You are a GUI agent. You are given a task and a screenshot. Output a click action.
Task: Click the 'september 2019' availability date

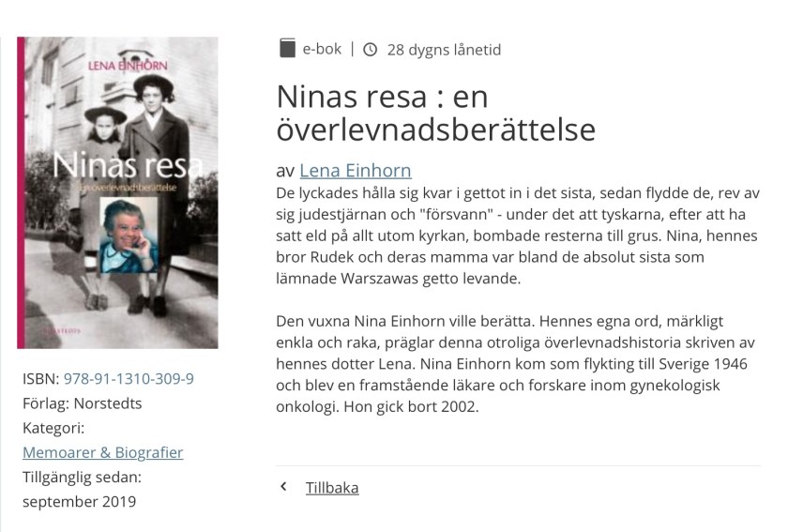point(79,501)
